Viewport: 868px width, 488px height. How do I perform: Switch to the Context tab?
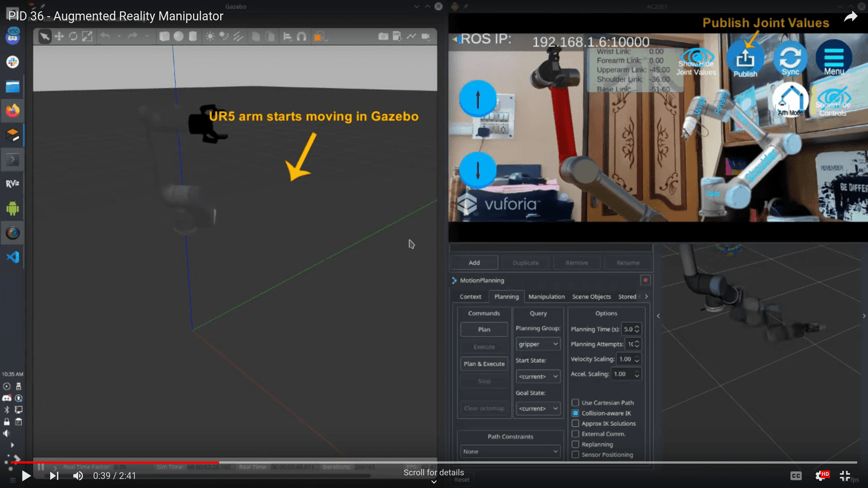[x=470, y=296]
